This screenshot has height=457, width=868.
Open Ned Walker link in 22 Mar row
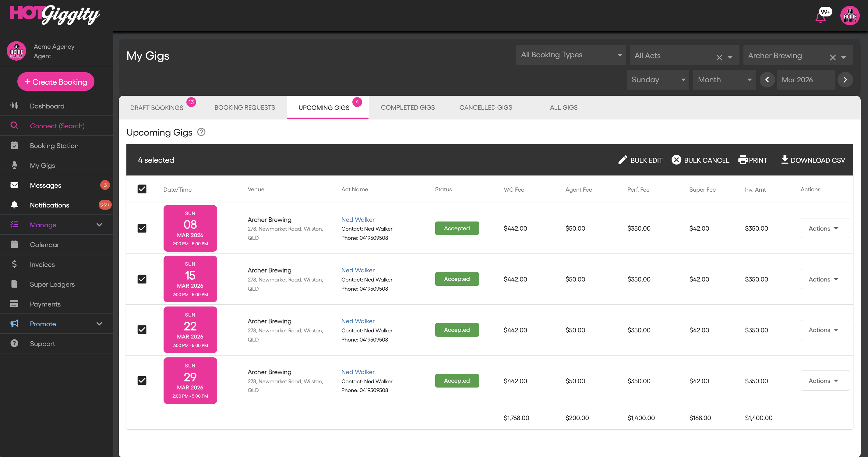[x=358, y=321]
